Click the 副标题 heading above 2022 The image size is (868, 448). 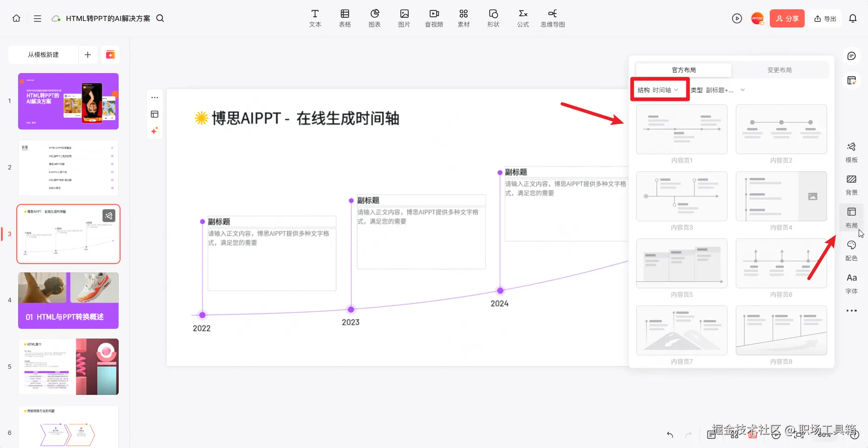[x=219, y=222]
